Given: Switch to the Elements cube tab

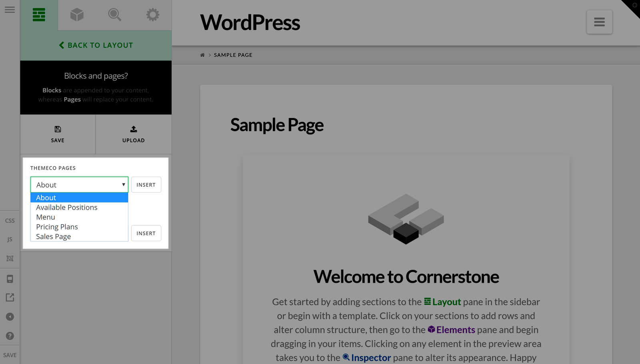Looking at the screenshot, I should click(77, 15).
